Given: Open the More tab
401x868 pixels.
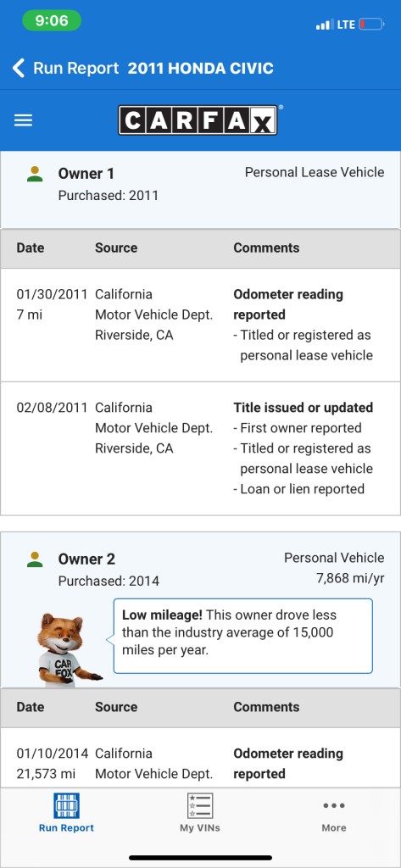Looking at the screenshot, I should (x=334, y=813).
